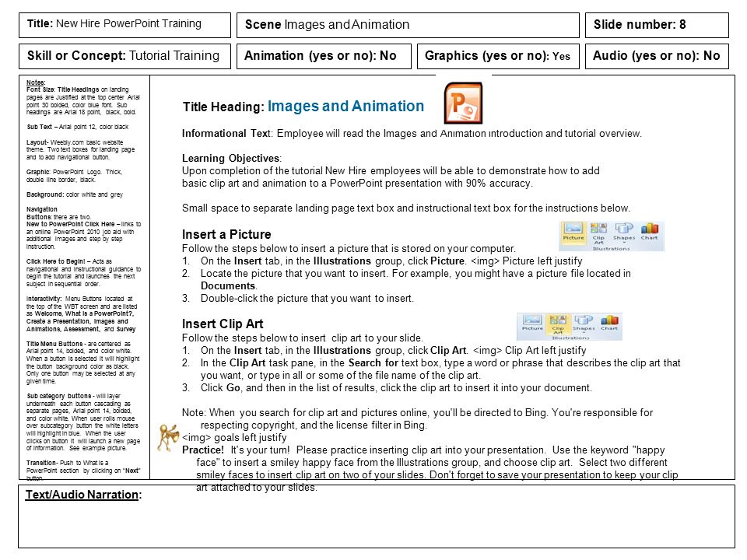Click the Audio (yes or no): No box
This screenshot has width=747, height=560.
click(x=657, y=56)
